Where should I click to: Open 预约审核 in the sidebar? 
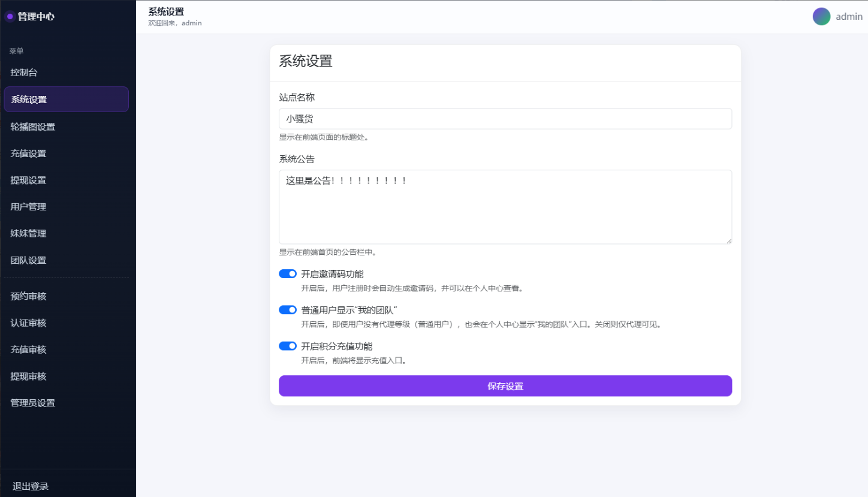[x=67, y=296]
